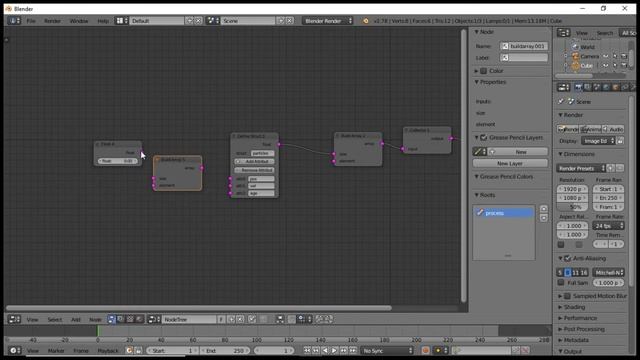Click the Audio render button

click(613, 129)
